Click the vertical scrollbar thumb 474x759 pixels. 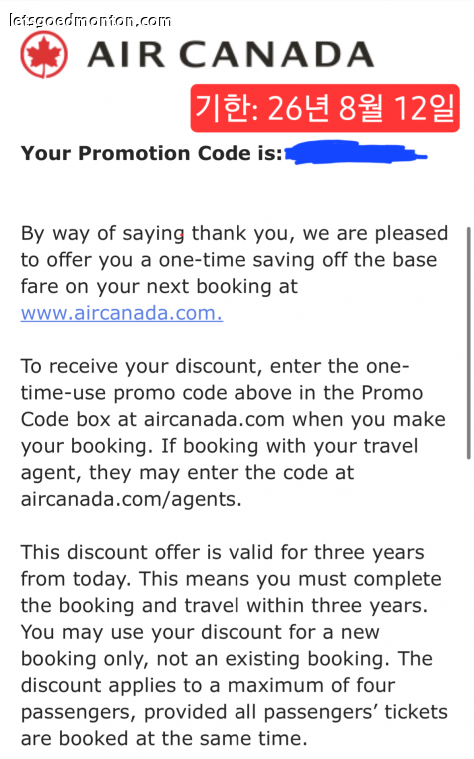pos(468,343)
